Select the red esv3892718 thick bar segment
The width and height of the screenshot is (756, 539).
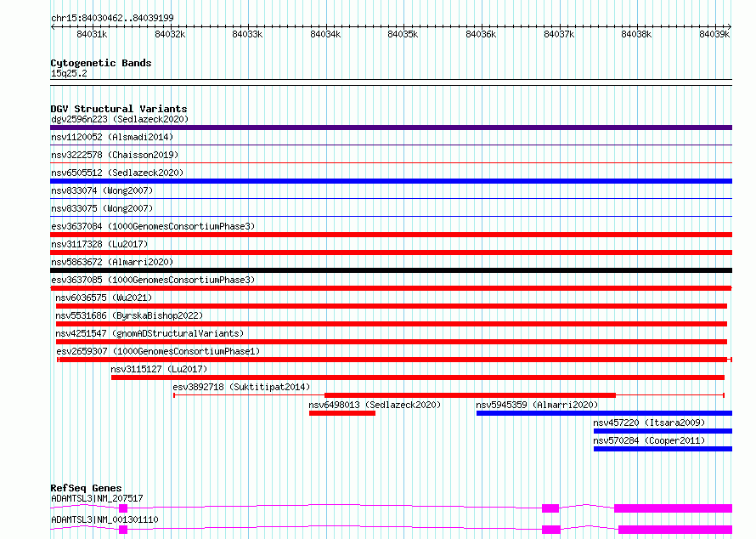click(470, 395)
